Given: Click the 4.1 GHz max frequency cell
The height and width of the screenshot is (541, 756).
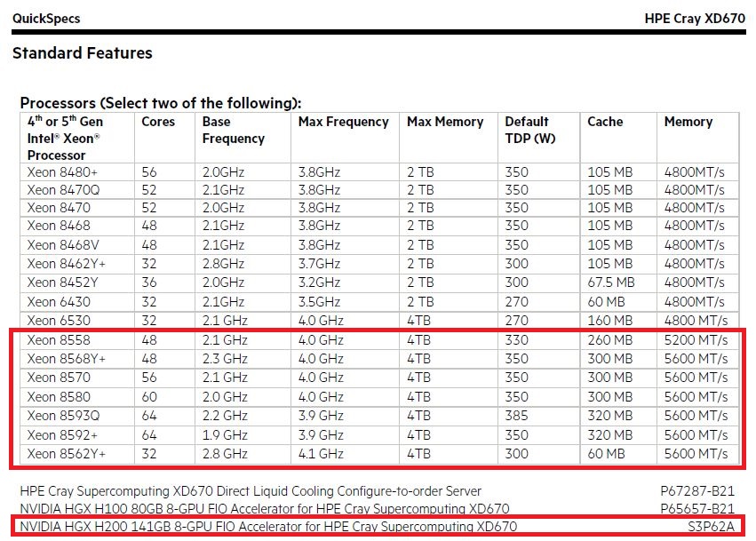Looking at the screenshot, I should (321, 454).
